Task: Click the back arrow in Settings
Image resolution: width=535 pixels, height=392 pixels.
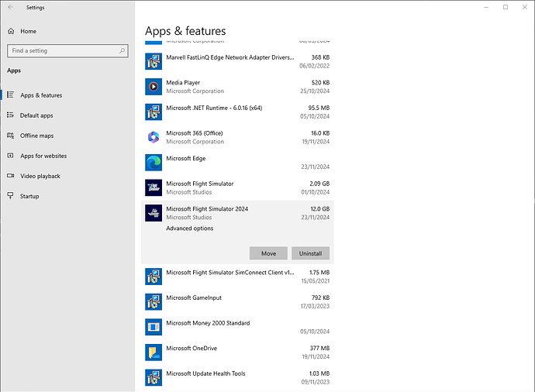Action: (11, 7)
